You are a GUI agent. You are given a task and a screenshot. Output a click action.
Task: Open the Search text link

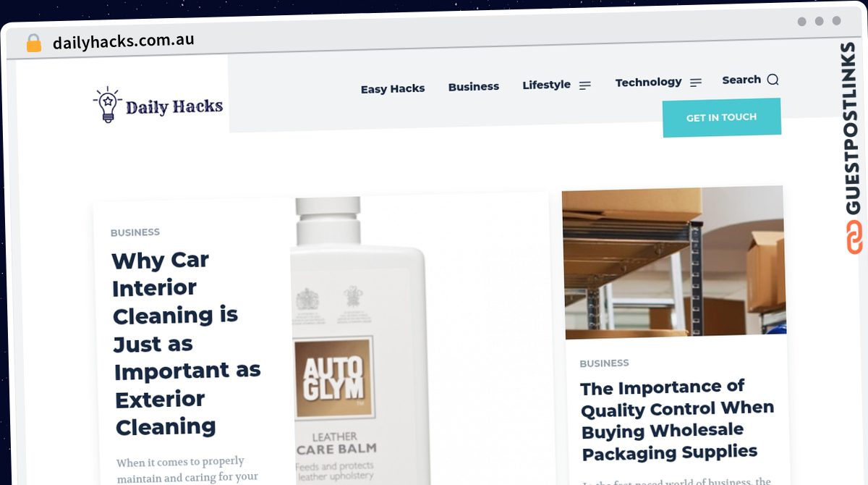coord(741,80)
